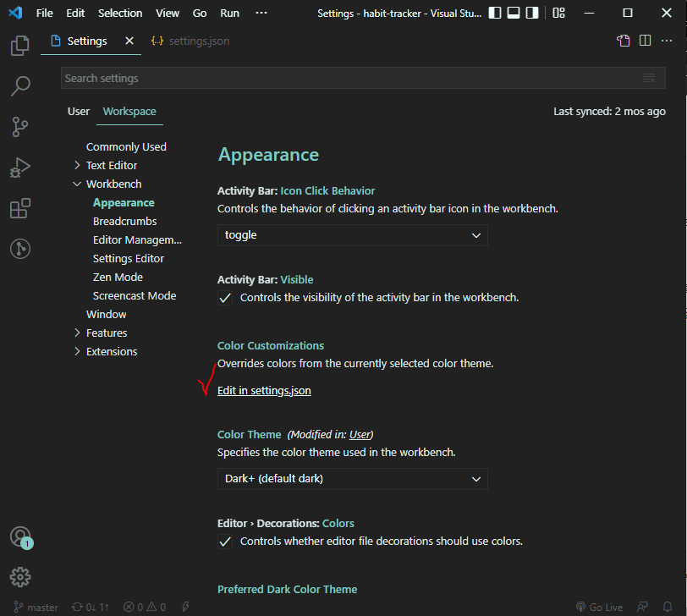Close the Settings tab
The width and height of the screenshot is (687, 616).
click(x=129, y=41)
